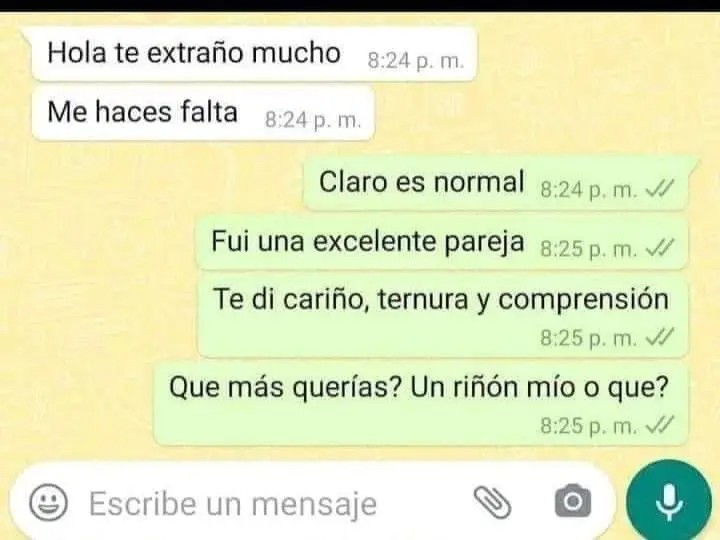Select the 'Me haces falta' message bubble
720x540 pixels.
202,113
